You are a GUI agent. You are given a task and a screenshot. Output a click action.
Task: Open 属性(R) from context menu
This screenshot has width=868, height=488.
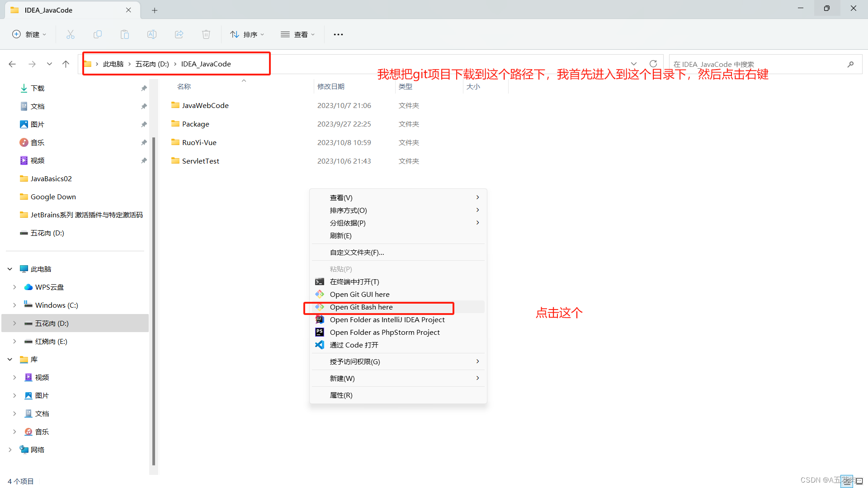click(398, 395)
